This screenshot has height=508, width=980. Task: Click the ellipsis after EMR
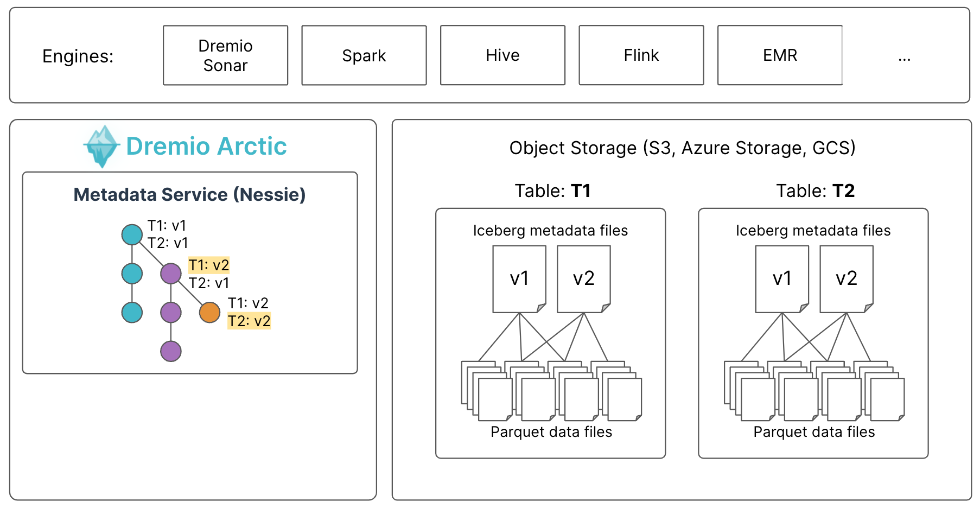[x=904, y=58]
